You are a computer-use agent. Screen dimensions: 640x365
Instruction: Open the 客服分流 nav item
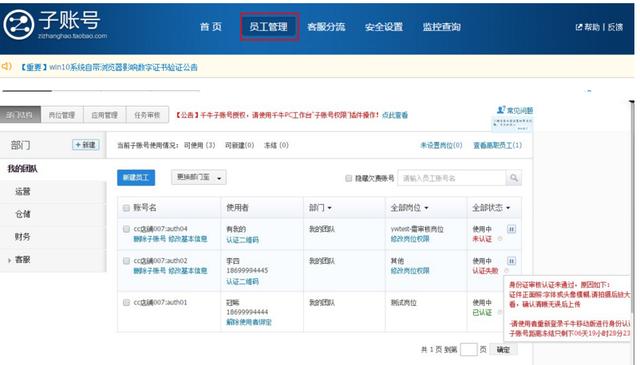point(326,27)
